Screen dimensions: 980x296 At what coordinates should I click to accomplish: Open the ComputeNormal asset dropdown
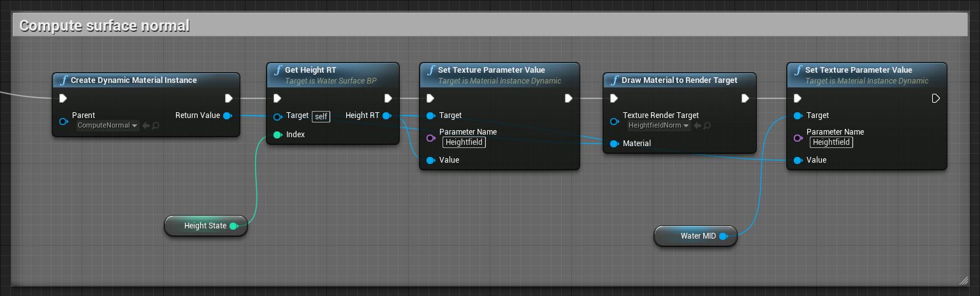click(108, 126)
